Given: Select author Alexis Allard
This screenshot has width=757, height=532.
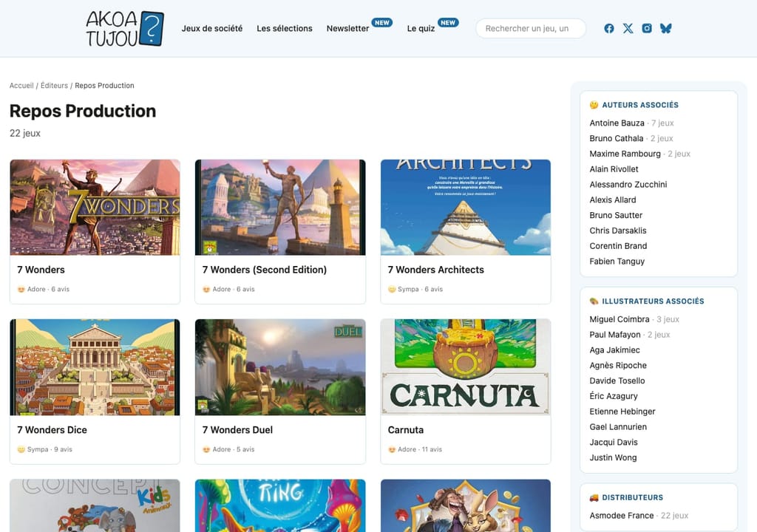Looking at the screenshot, I should (613, 199).
